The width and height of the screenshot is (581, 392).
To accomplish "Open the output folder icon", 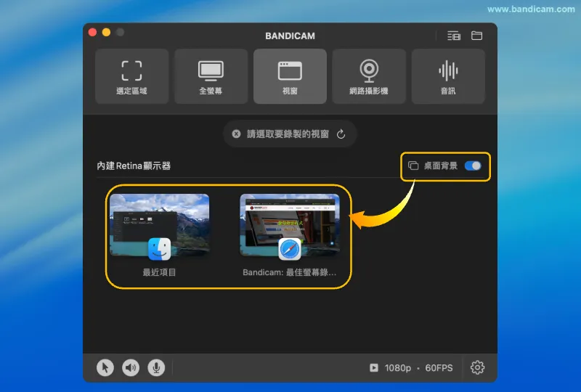I will (476, 36).
